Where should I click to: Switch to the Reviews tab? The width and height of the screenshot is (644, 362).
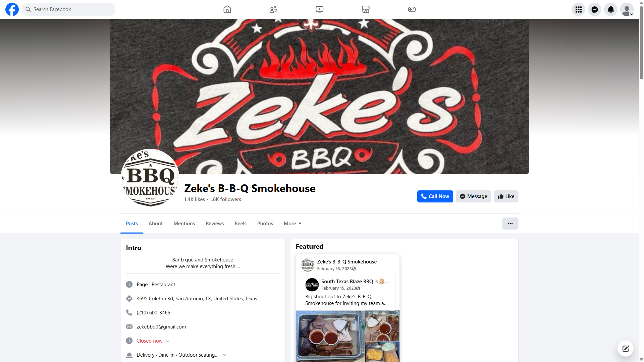click(x=215, y=224)
